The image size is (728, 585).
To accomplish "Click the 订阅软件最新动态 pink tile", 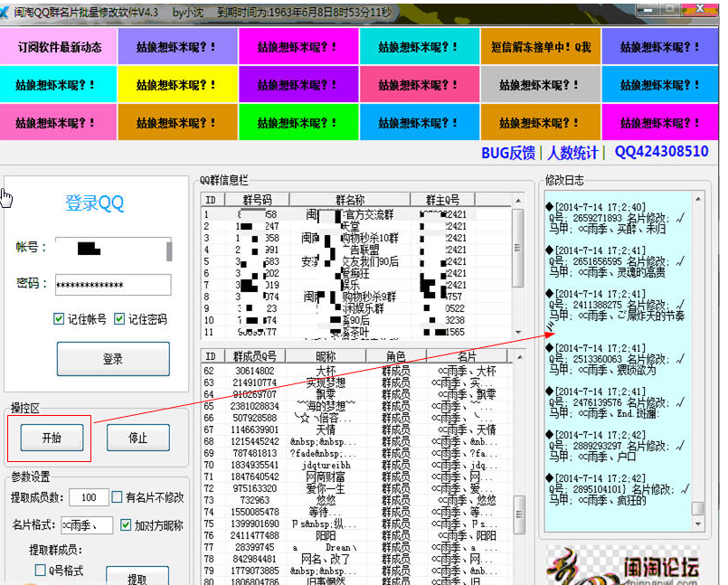I will [58, 46].
